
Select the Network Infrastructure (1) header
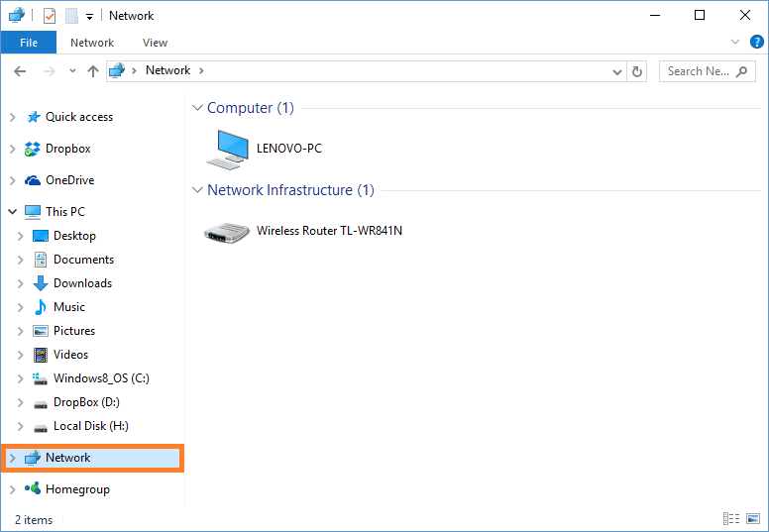click(290, 190)
